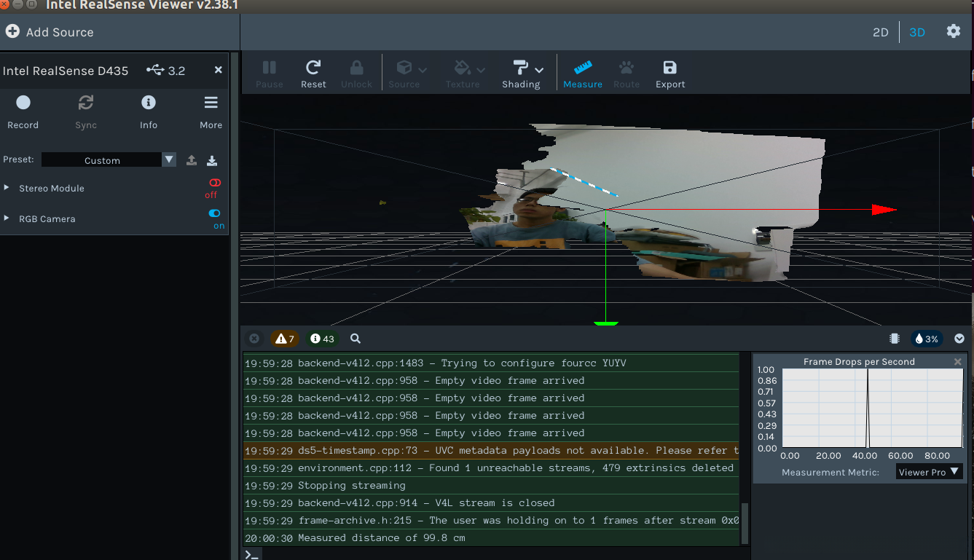
Task: Open the settings gear icon
Action: [x=953, y=31]
